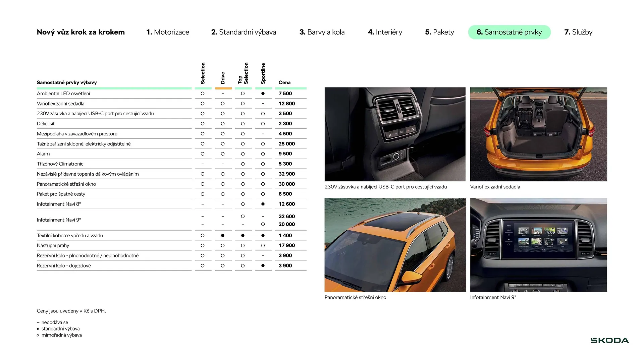
Task: Click the highlighted 6. Samostatné prvky tab
Action: pos(509,32)
